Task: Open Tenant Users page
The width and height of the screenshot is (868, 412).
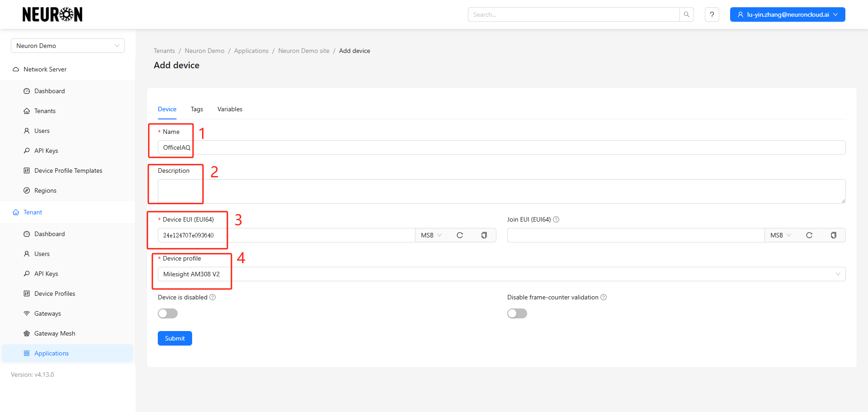Action: [68, 254]
